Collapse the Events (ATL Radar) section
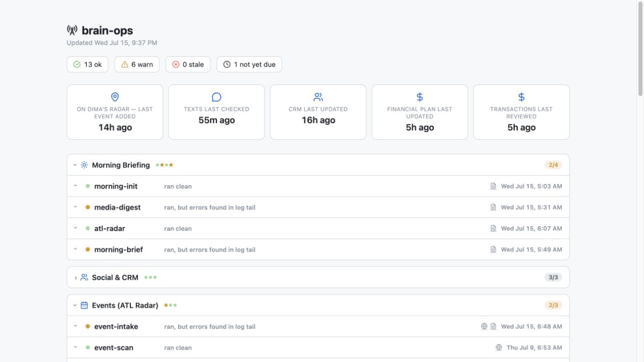Screen dimensions: 644x362 coord(75,306)
